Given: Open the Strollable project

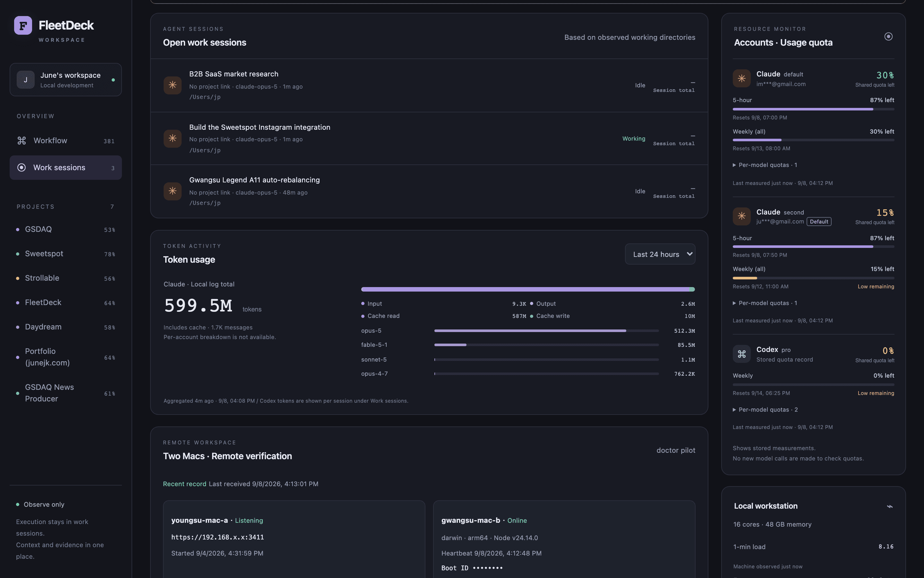Looking at the screenshot, I should pos(66,278).
